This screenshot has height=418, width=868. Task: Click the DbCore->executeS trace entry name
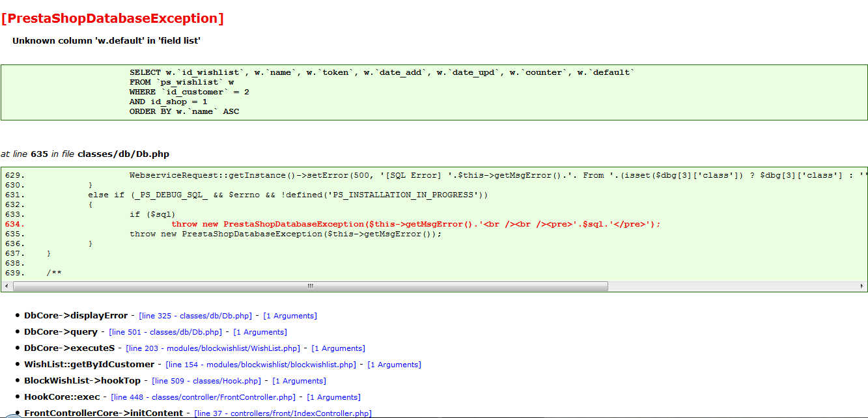70,348
